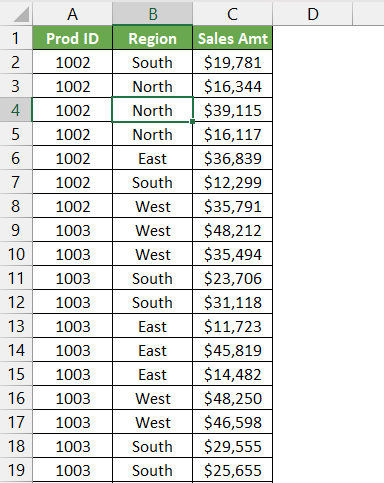Select cell with $39,115
The width and height of the screenshot is (384, 483).
point(233,110)
